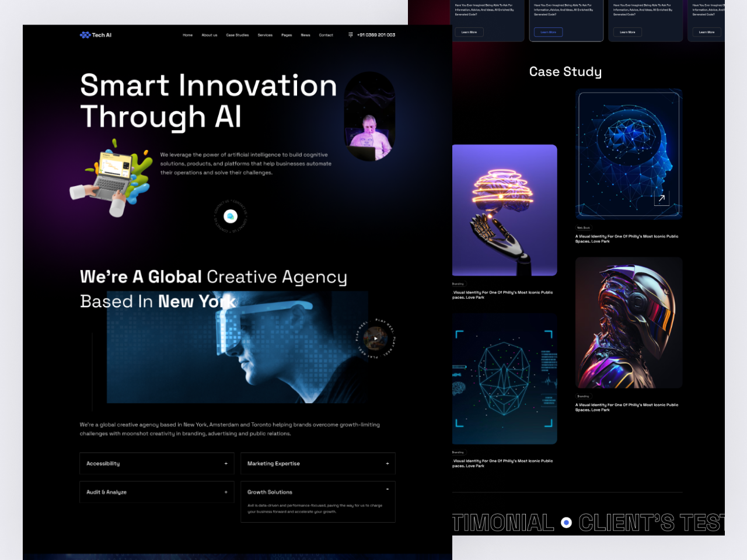747x560 pixels.
Task: Expand the Marketing Expertise plus icon
Action: click(387, 464)
